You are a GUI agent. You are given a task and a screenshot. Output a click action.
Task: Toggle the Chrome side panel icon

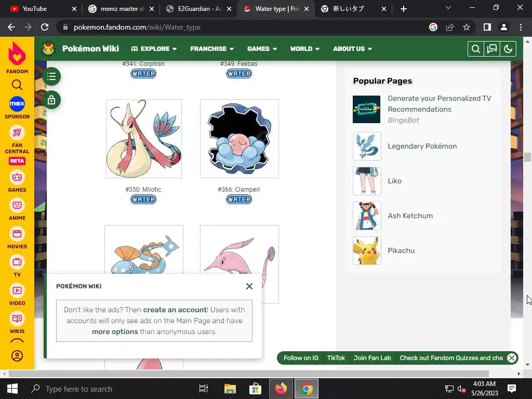tap(487, 27)
